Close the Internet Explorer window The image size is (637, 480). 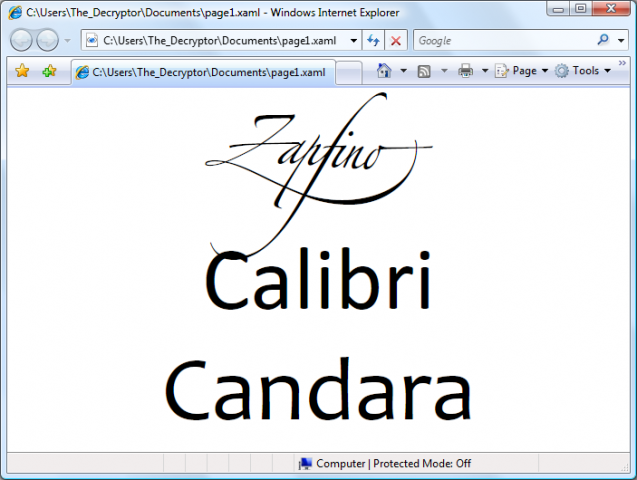(611, 9)
